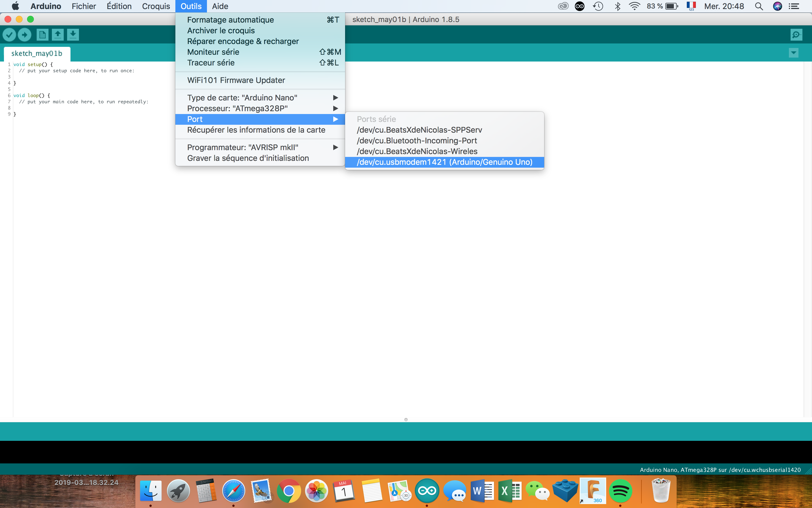The image size is (812, 508).
Task: Click the Wi-Fi menu bar icon
Action: [634, 6]
